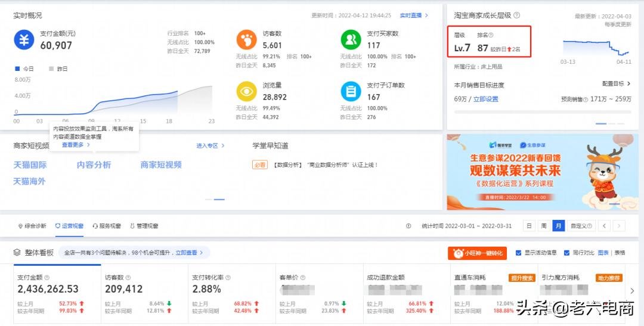Select the 支付金额 2,436,262.53 metric card
644x326 pixels.
pyautogui.click(x=57, y=294)
